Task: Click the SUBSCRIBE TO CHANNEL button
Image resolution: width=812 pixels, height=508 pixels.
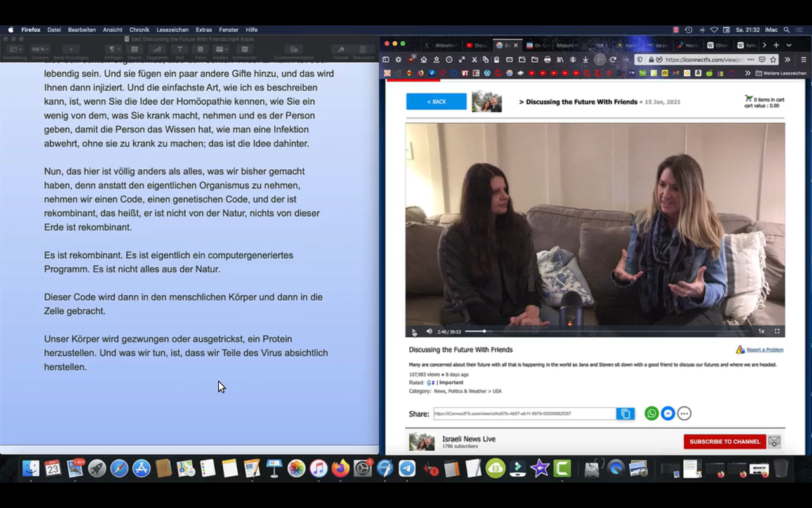Action: [x=724, y=441]
